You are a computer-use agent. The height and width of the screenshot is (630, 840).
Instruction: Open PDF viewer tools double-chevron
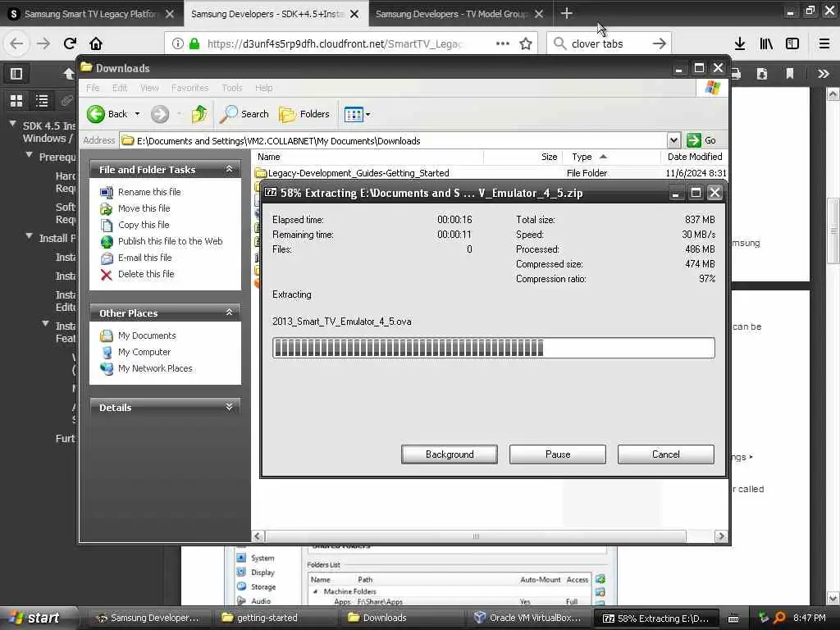tap(824, 73)
